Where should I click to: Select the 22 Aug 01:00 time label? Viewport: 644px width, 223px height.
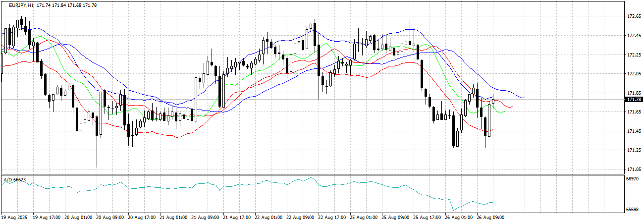click(x=269, y=218)
